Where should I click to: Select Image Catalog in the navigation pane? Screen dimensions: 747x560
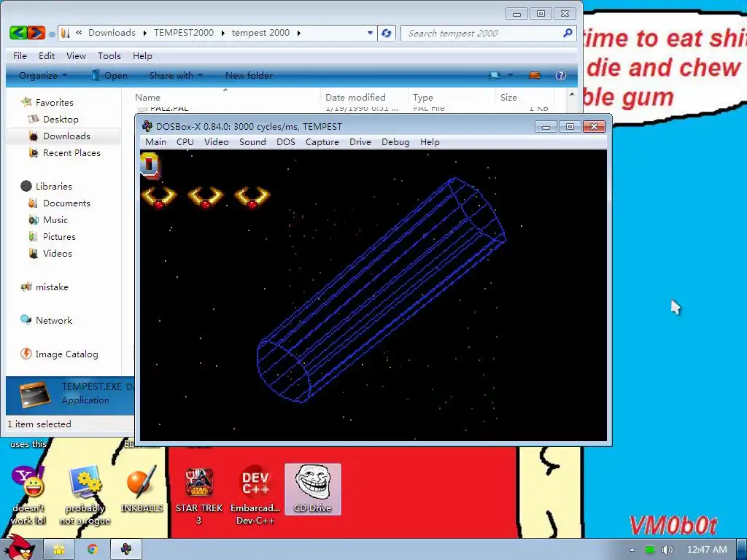pyautogui.click(x=59, y=354)
